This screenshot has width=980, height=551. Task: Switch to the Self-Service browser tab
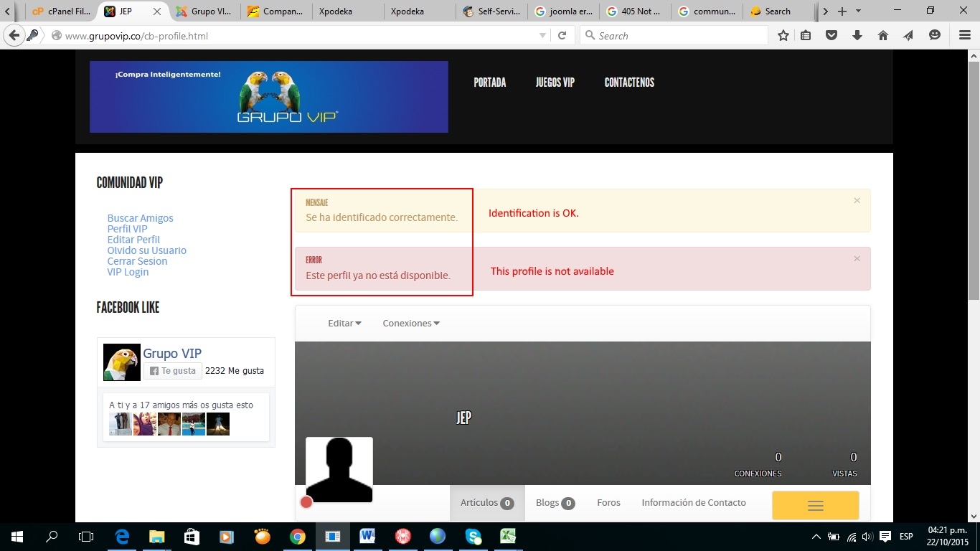492,11
